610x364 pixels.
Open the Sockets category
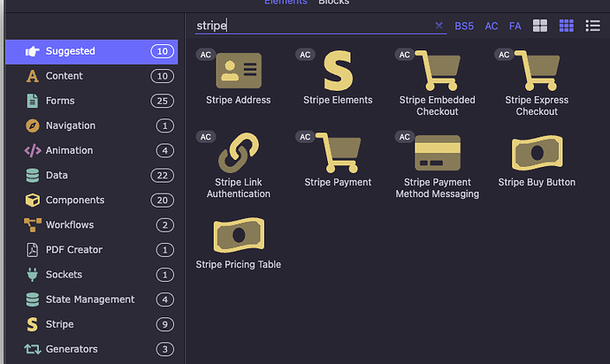point(91,275)
